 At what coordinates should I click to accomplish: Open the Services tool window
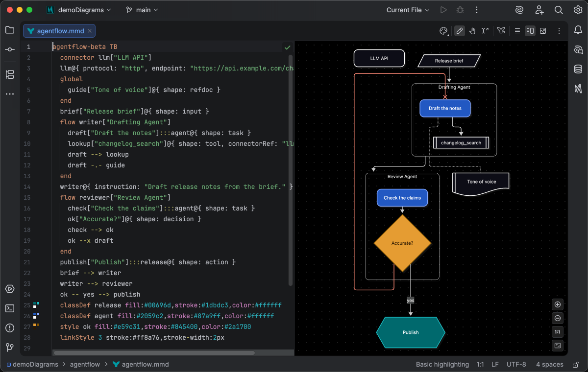coord(10,289)
